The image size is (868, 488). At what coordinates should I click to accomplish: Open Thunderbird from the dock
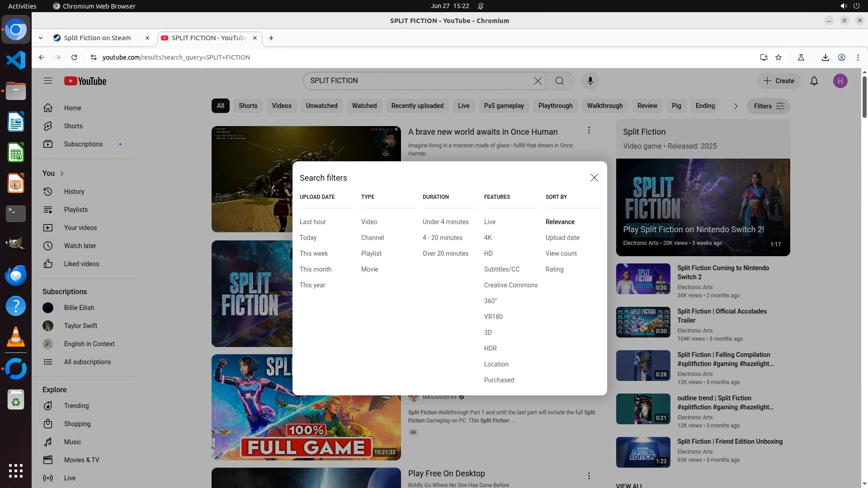[16, 275]
